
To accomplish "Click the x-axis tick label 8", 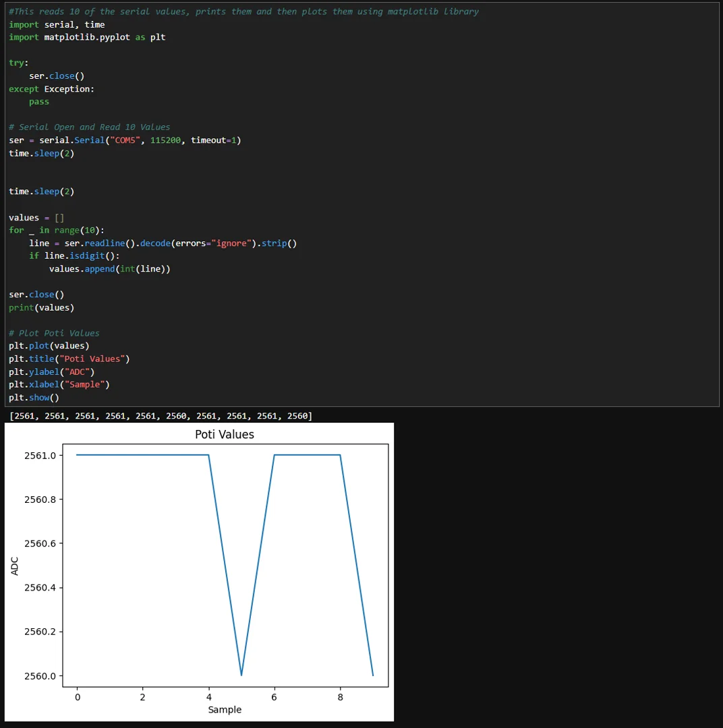I will pyautogui.click(x=341, y=698).
